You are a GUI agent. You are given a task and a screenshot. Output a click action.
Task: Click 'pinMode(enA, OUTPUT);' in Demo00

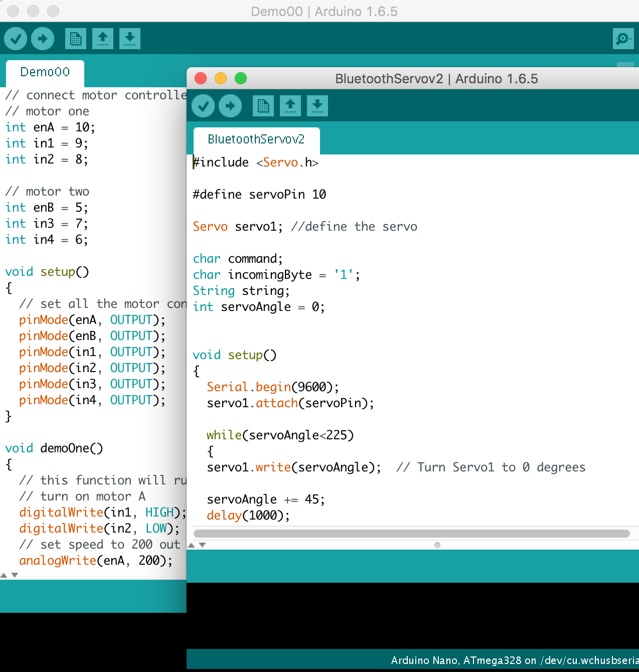click(x=92, y=320)
